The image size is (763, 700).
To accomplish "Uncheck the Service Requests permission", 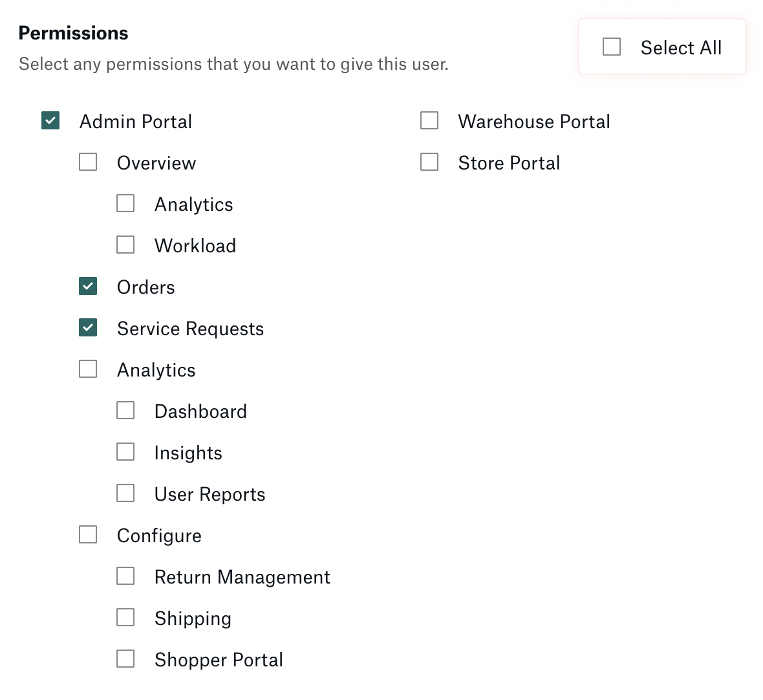I will [x=87, y=327].
